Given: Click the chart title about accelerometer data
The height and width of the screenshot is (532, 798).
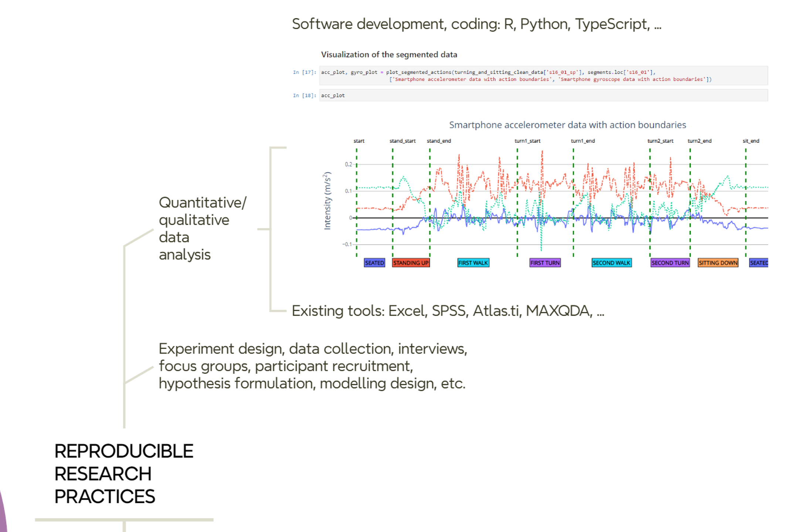Looking at the screenshot, I should [567, 125].
